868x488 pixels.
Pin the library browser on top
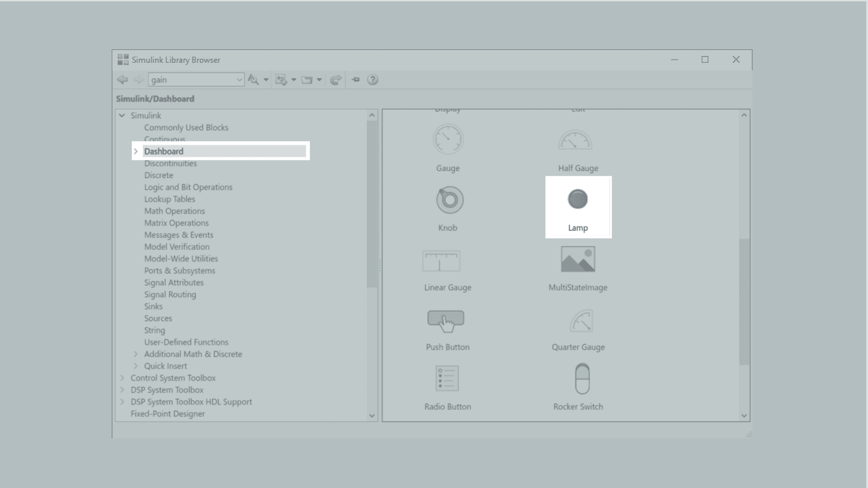tap(356, 80)
